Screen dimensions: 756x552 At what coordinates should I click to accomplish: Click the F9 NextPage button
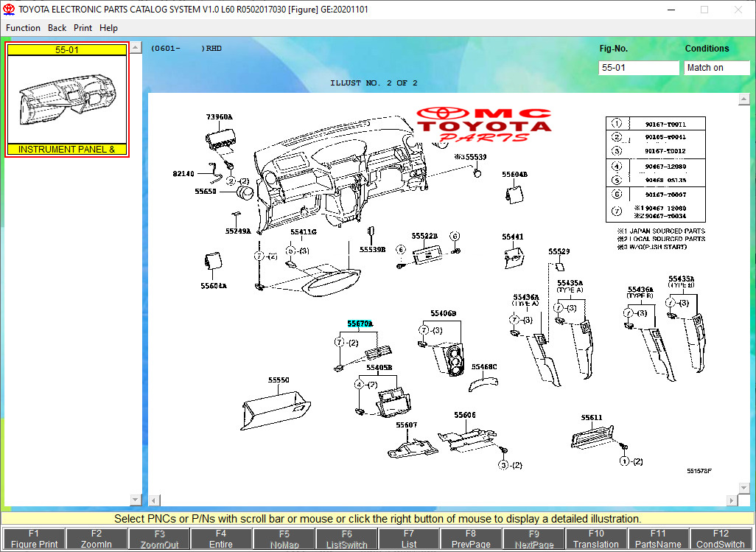tap(533, 539)
